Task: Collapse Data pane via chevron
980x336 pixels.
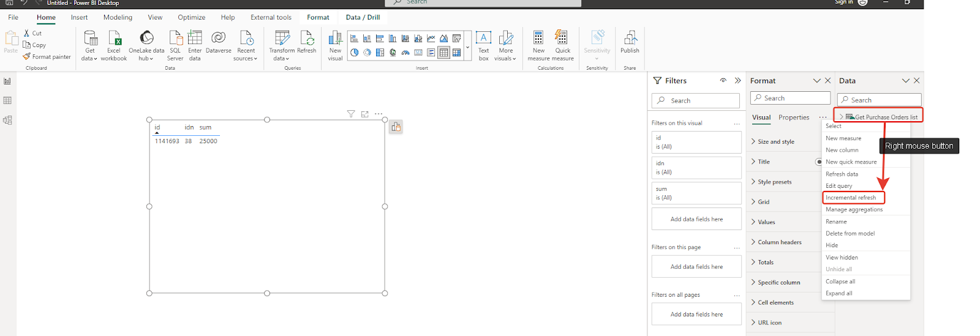Action: pos(905,80)
